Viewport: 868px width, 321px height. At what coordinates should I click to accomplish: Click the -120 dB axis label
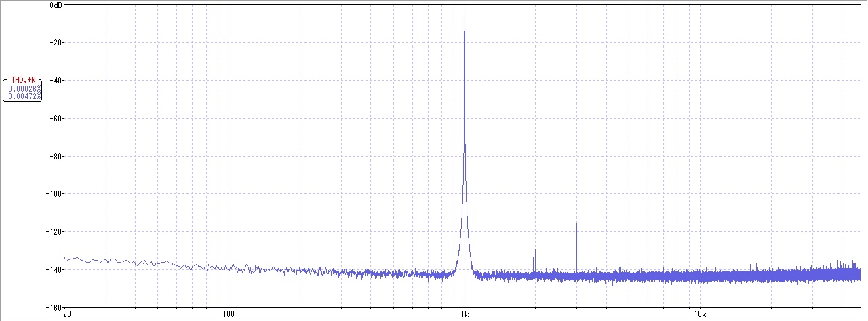click(x=54, y=232)
